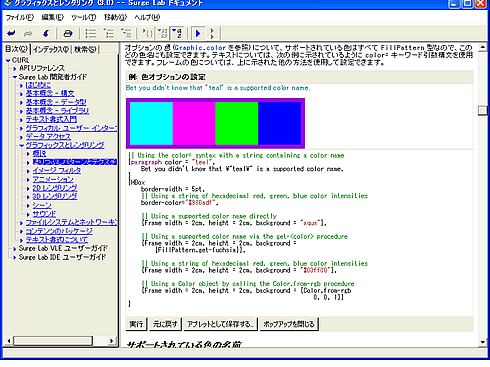The image size is (490, 367).
Task: Click the 実行 button below the code
Action: pyautogui.click(x=136, y=324)
